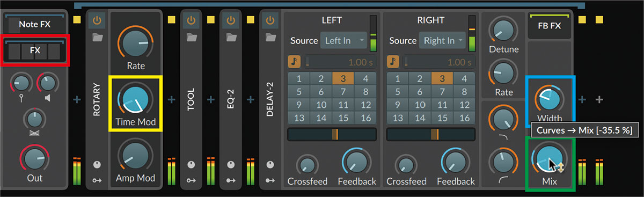The width and height of the screenshot is (644, 197).
Task: Add a device between EQ-2 and DELAY-2
Action: point(250,99)
